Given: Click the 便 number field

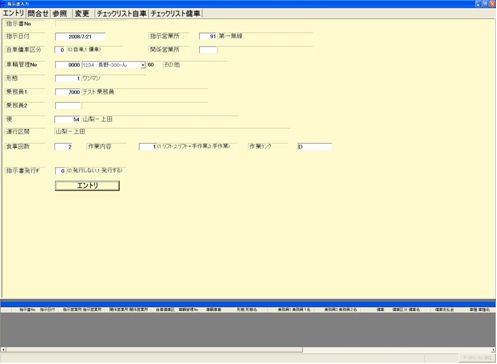Looking at the screenshot, I should coord(68,119).
